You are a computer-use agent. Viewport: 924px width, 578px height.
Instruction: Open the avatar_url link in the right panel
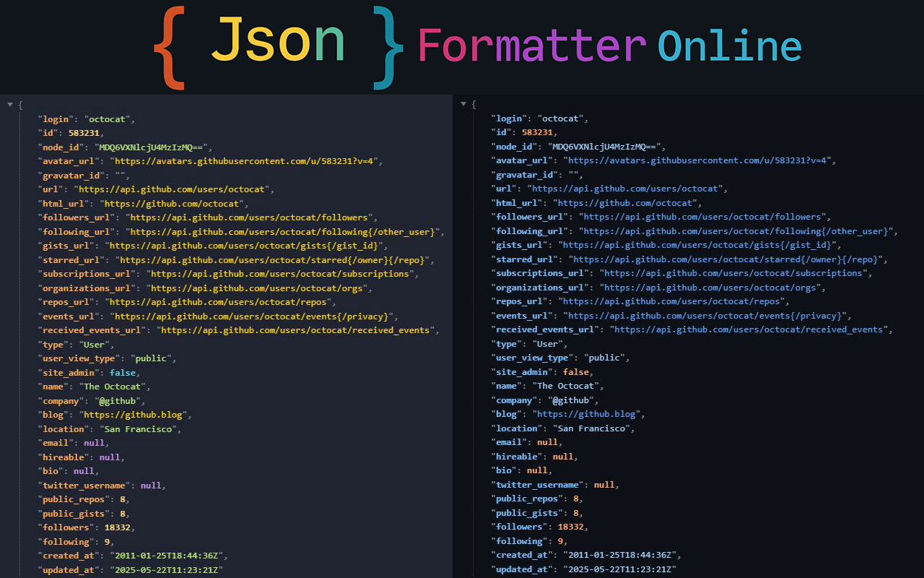coord(699,160)
